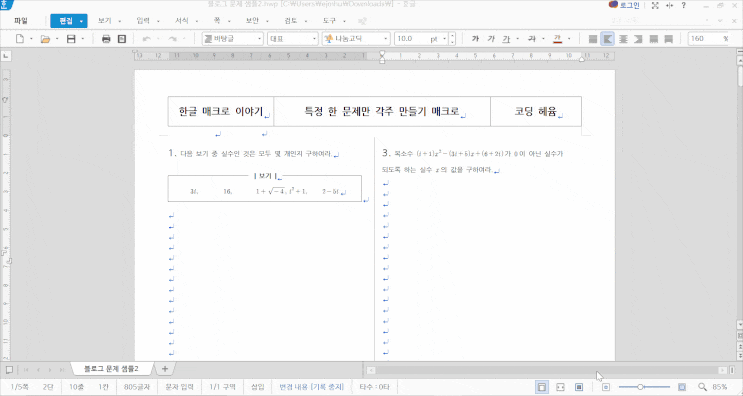Click the full screen icon in title bar
The image size is (743, 396).
pos(655,5)
